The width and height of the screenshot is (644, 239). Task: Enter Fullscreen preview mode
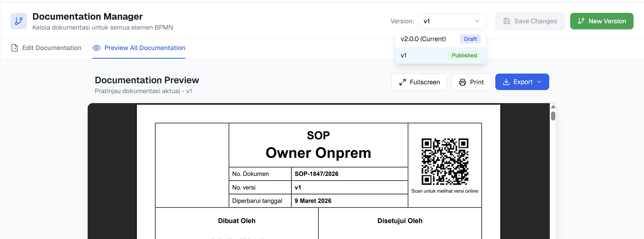click(x=419, y=82)
